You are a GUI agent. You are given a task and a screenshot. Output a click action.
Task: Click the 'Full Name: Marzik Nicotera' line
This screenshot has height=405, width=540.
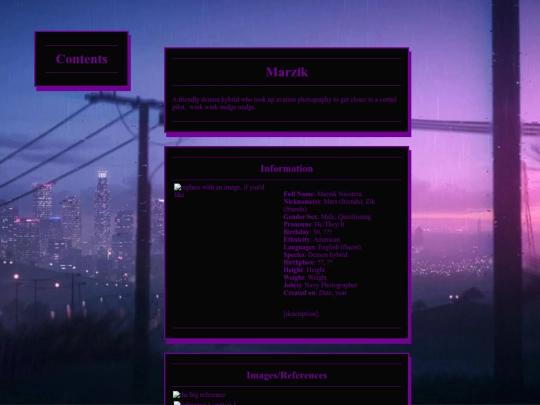pyautogui.click(x=322, y=194)
